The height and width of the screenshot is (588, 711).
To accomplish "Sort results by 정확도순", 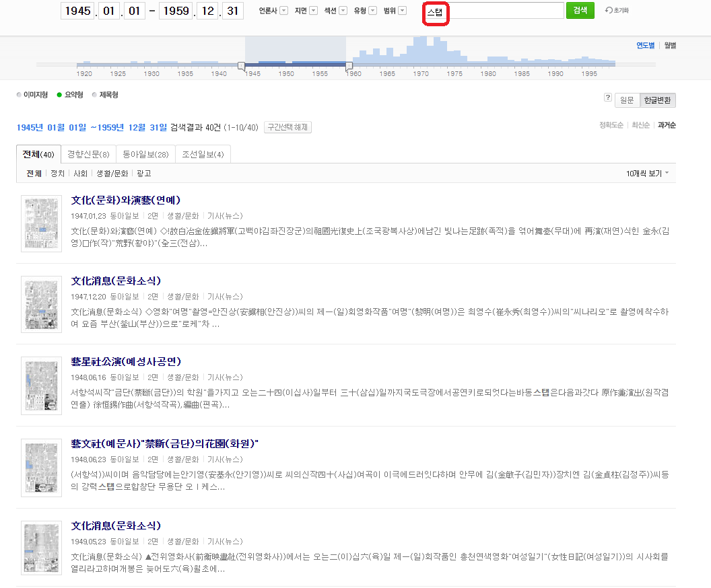I will pyautogui.click(x=611, y=125).
